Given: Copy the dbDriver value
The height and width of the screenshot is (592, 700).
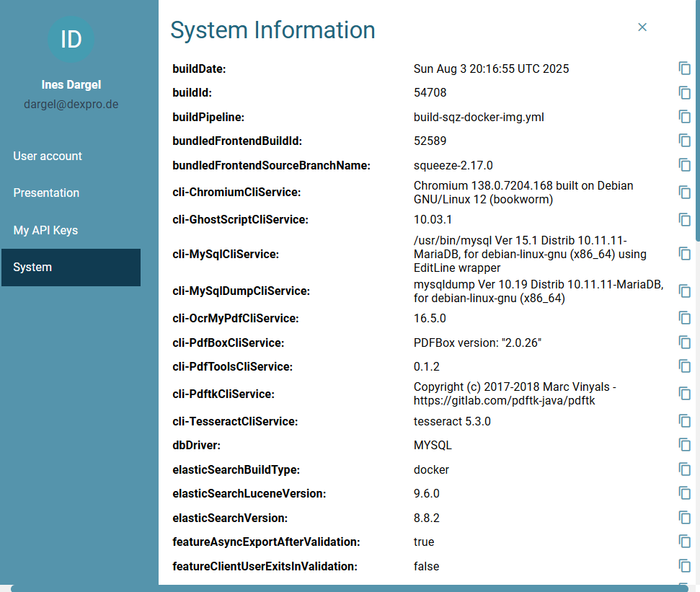Looking at the screenshot, I should pyautogui.click(x=684, y=445).
